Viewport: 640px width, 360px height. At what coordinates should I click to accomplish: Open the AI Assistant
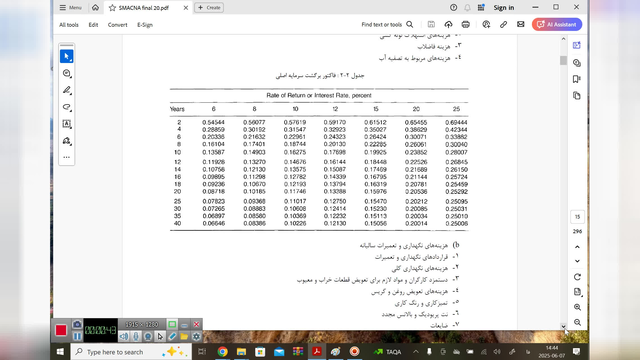[x=557, y=24]
